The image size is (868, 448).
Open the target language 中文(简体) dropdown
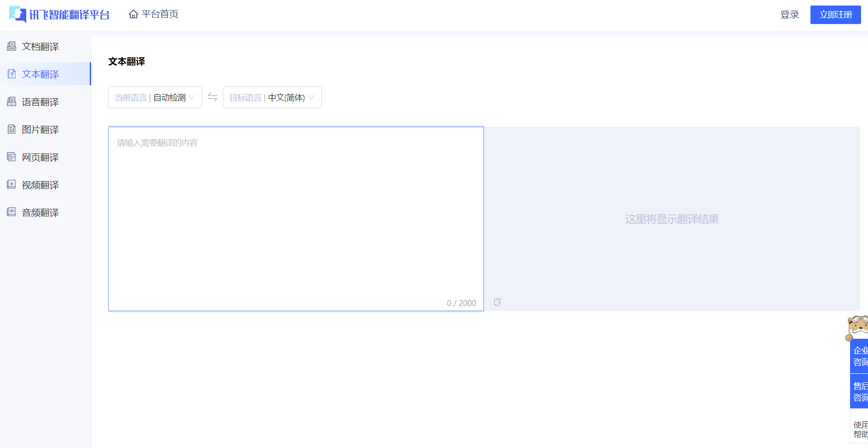click(272, 97)
